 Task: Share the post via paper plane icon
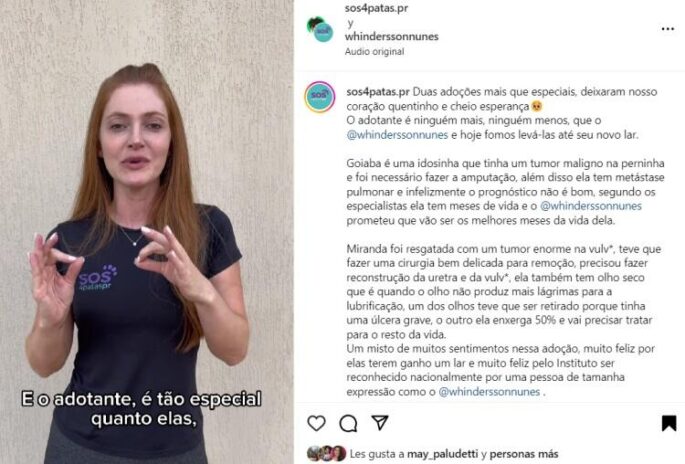(380, 422)
